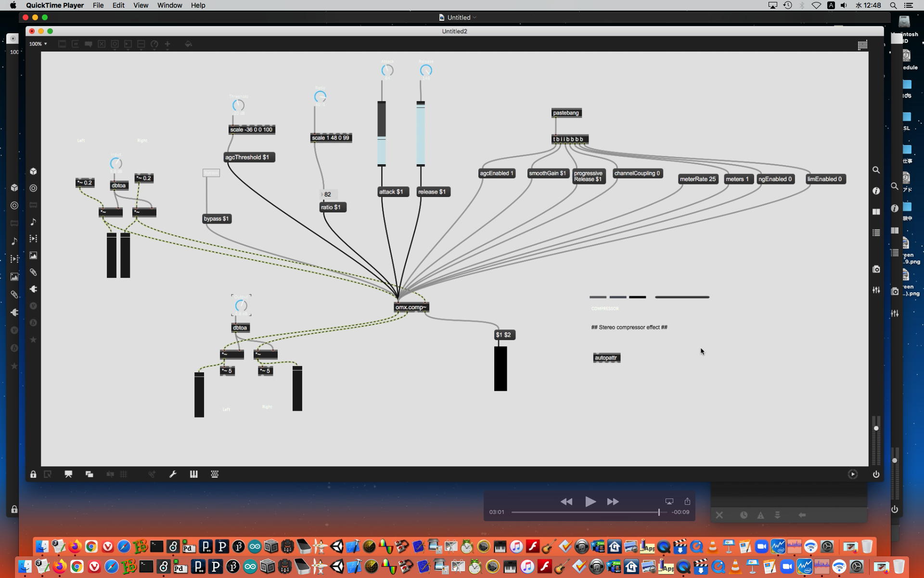This screenshot has height=578, width=924.
Task: Click the wrench debug icon in bottom toolbar
Action: point(173,474)
